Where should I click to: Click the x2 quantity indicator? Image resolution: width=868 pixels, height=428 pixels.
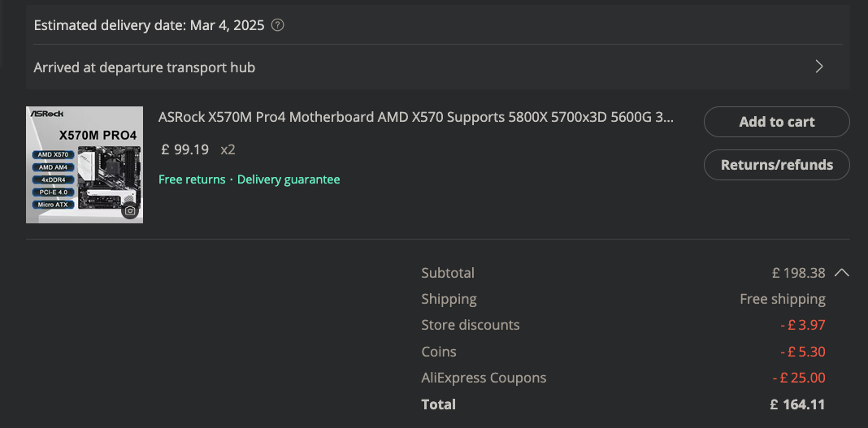click(x=228, y=149)
